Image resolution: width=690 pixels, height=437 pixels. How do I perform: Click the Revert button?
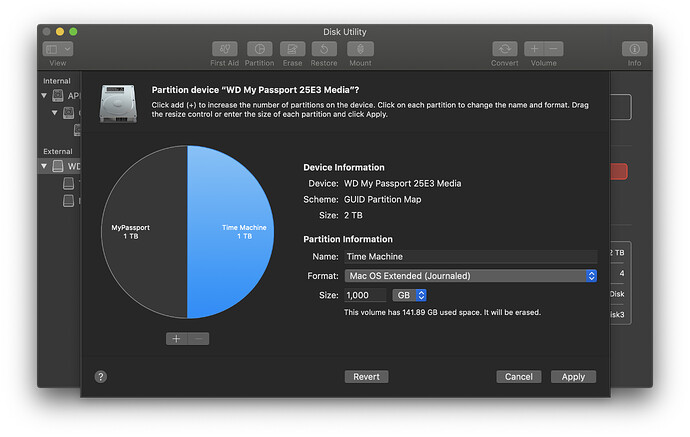(x=366, y=377)
